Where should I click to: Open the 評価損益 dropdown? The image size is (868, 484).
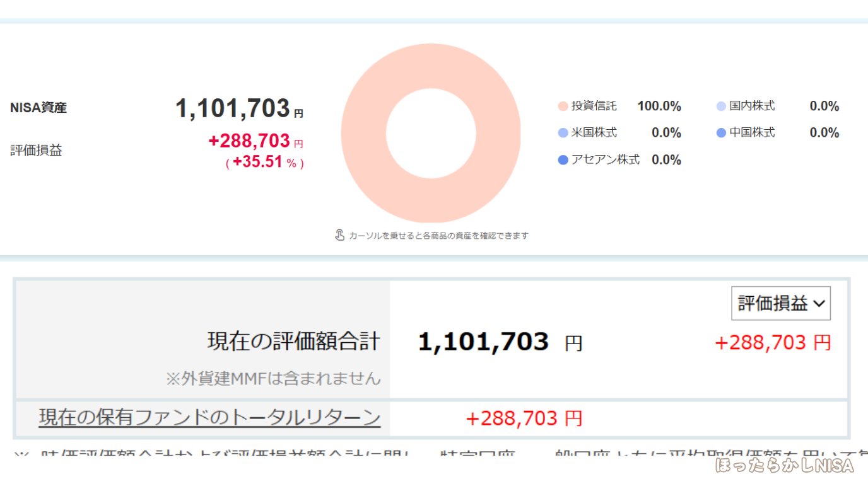781,304
